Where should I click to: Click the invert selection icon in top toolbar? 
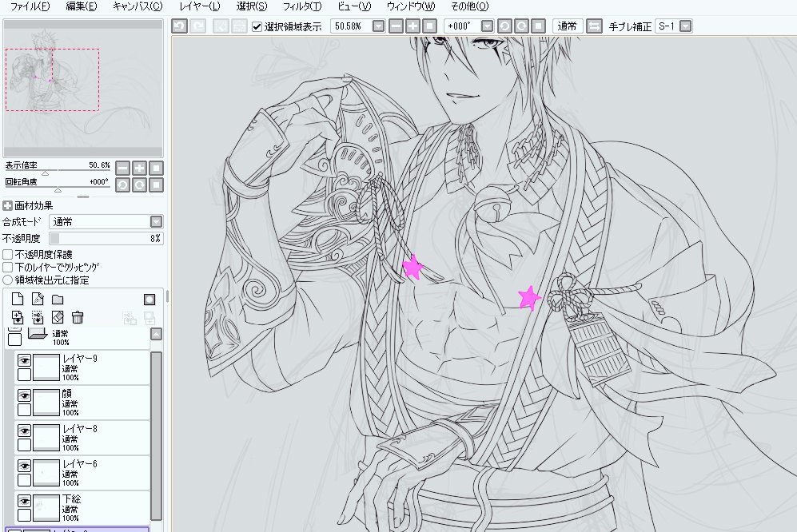click(x=239, y=26)
